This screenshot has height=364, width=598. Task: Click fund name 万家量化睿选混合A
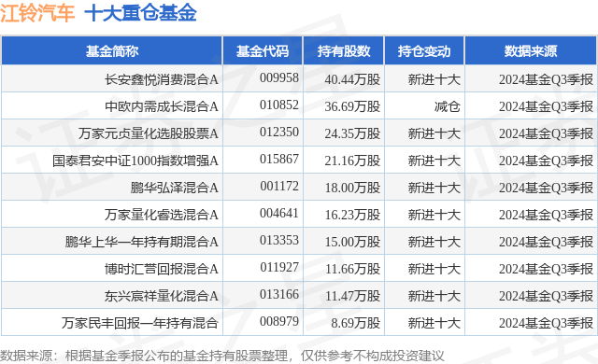162,215
